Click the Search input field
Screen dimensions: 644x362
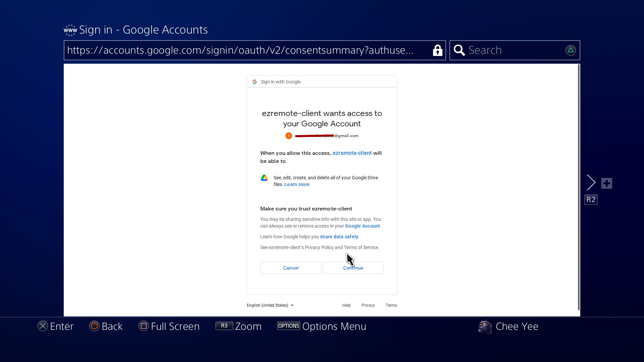point(515,50)
